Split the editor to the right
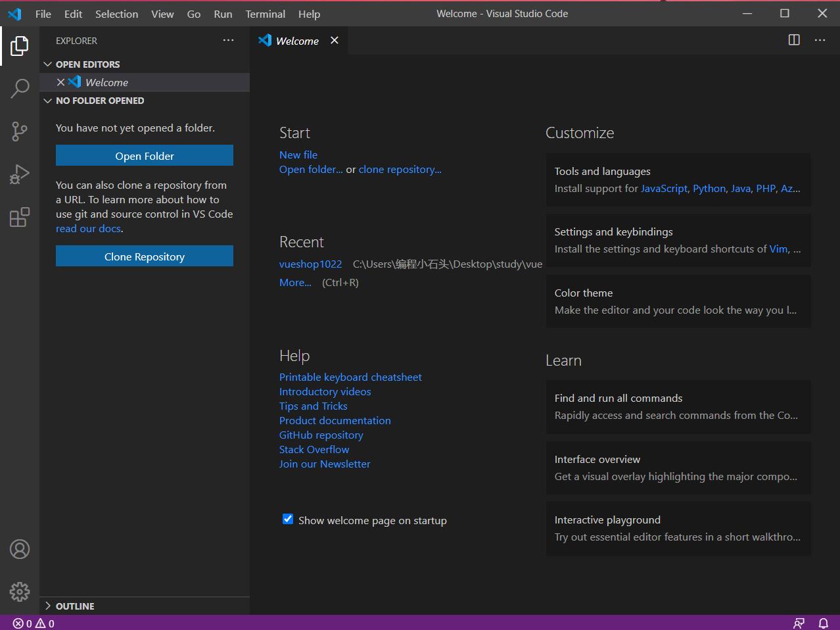 coord(794,40)
